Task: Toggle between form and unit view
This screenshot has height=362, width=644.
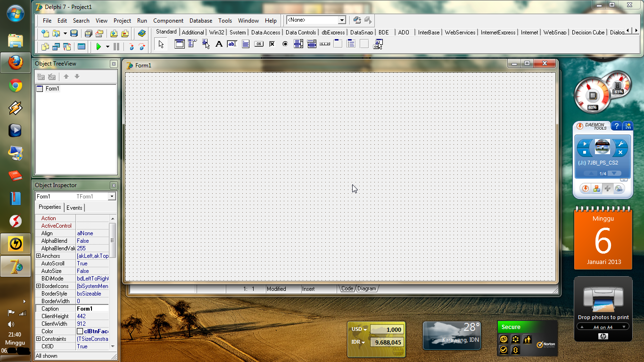Action: click(x=67, y=47)
